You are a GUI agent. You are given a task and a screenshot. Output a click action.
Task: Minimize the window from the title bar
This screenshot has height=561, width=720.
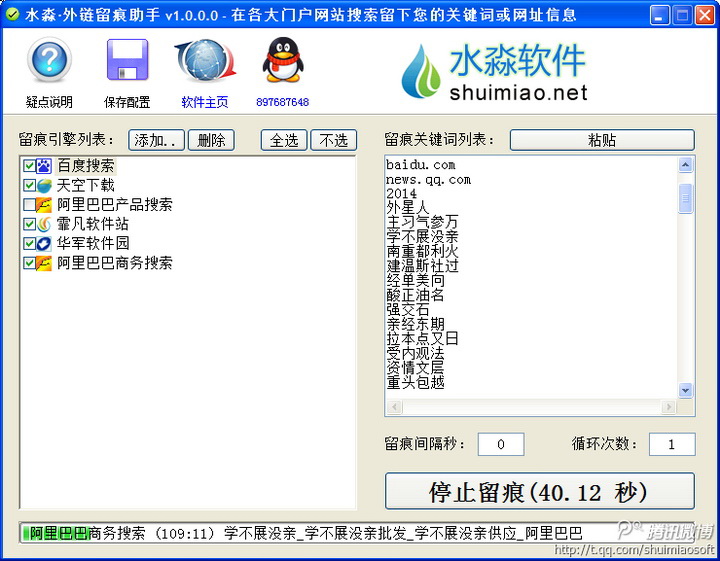coord(660,15)
